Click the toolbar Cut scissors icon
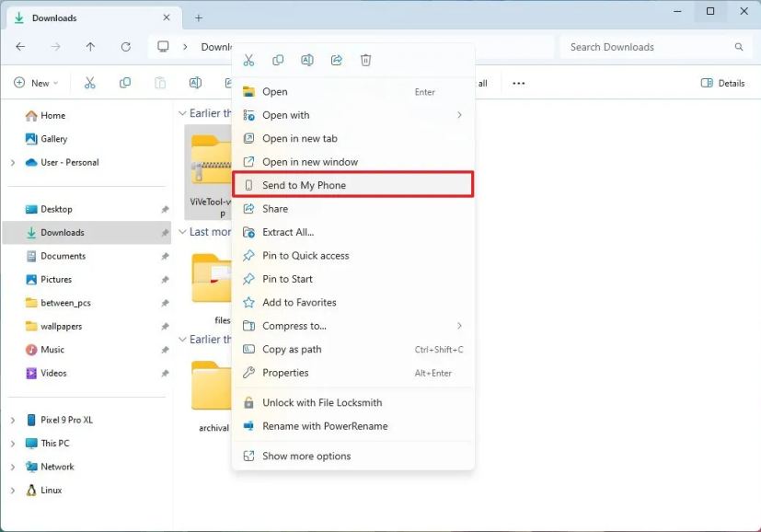The image size is (761, 532). [90, 83]
